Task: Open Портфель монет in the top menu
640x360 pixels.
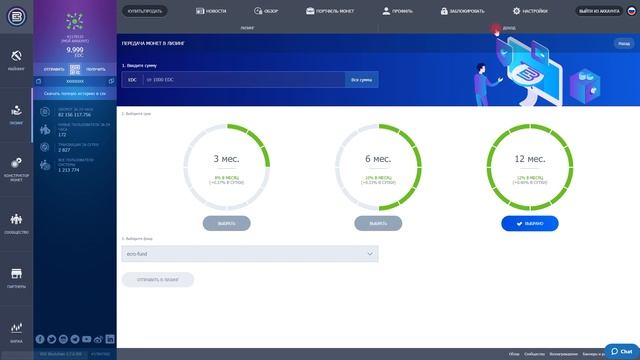Action: 330,11
